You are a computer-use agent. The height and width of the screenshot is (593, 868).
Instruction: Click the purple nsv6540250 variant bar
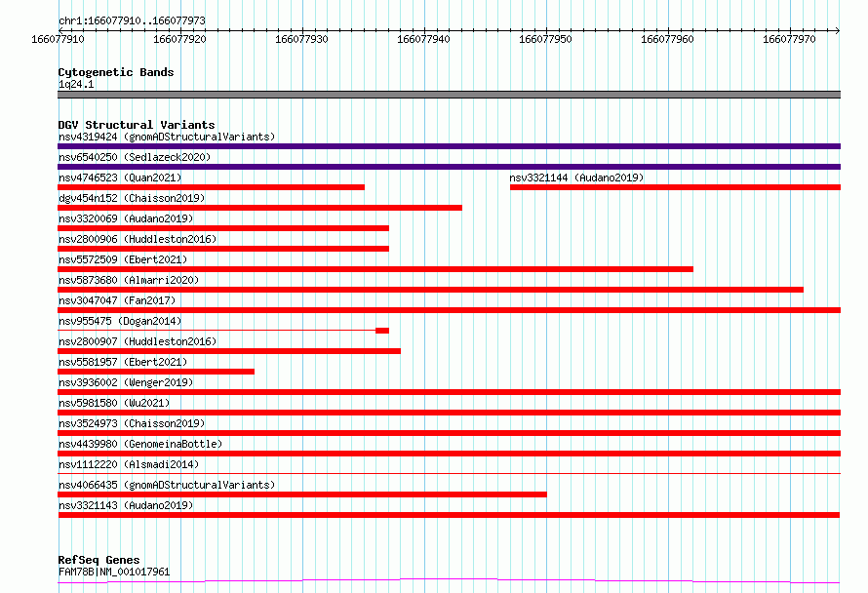click(449, 167)
